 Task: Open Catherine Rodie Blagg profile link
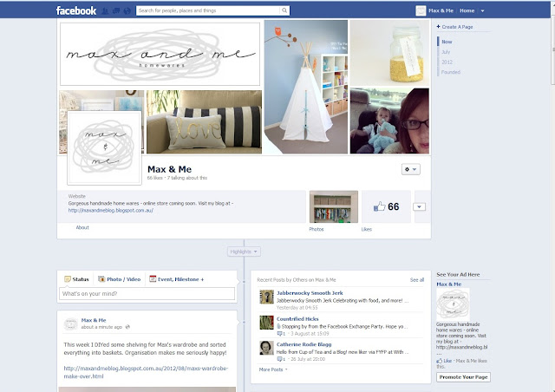tap(304, 344)
